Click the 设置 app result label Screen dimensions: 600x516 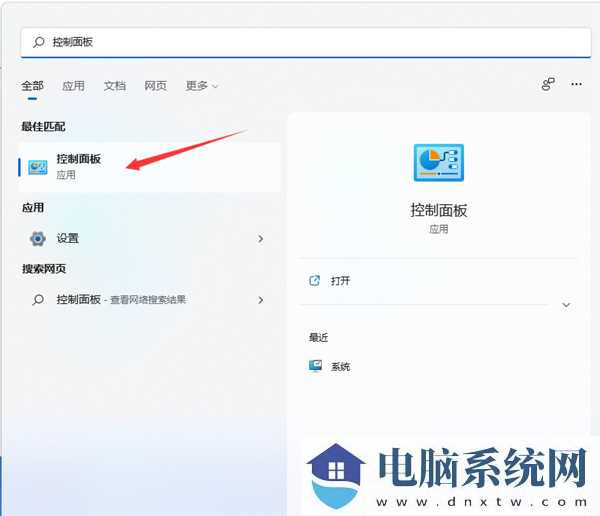tap(68, 238)
